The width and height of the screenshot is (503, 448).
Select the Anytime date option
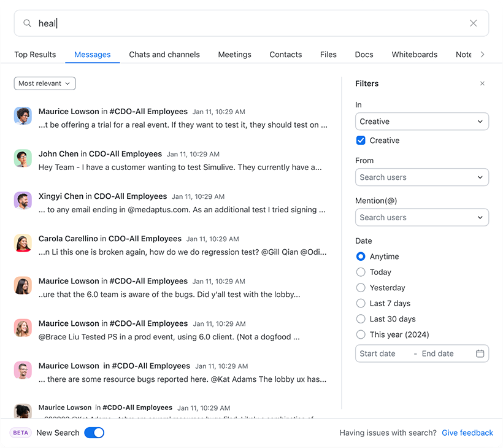tap(361, 257)
